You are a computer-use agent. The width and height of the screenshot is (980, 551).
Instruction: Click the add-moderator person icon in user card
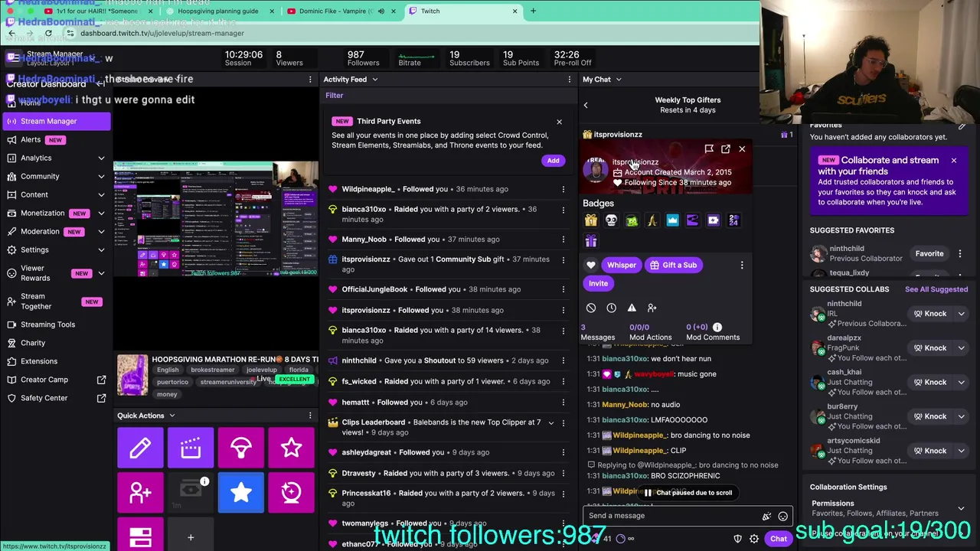[652, 308]
